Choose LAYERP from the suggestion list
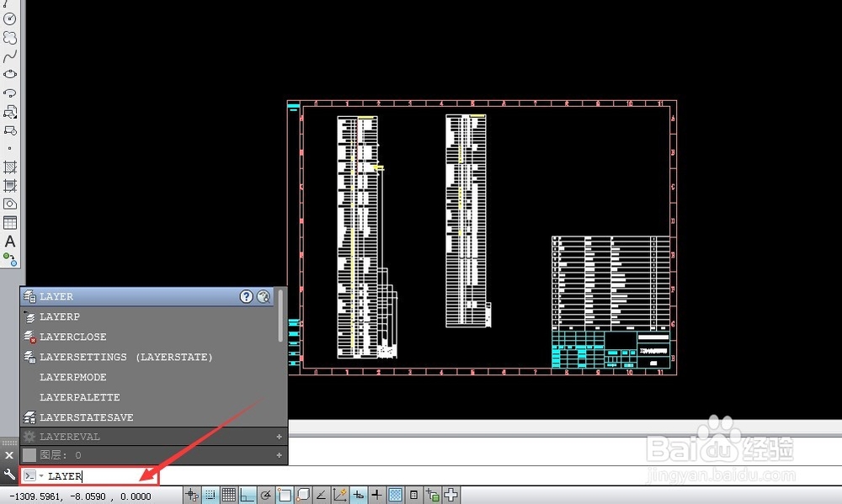Screen dimensions: 842x504 (x=147, y=316)
